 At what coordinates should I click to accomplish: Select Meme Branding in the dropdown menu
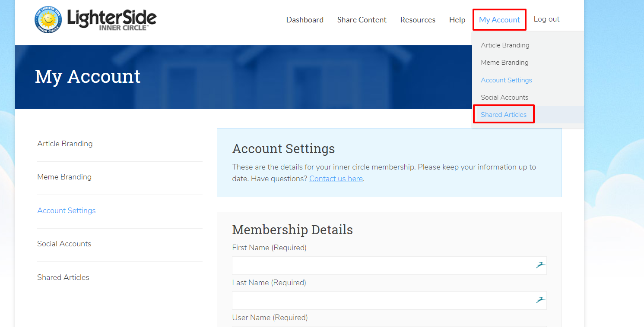pos(504,63)
